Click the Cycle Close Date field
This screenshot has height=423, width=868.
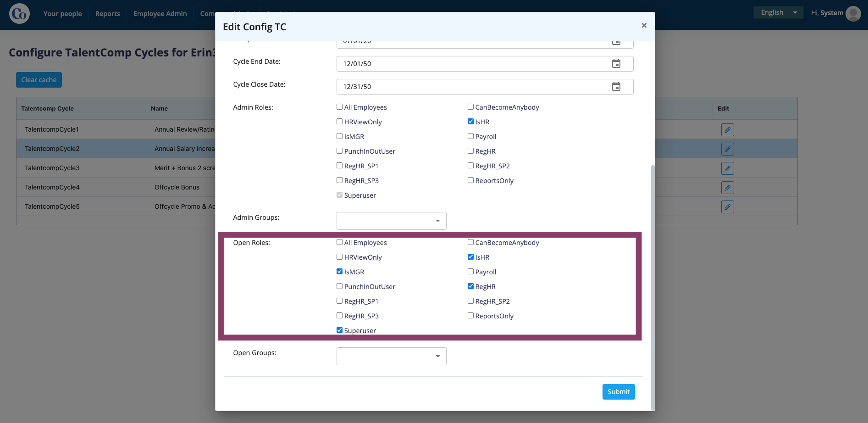point(485,87)
